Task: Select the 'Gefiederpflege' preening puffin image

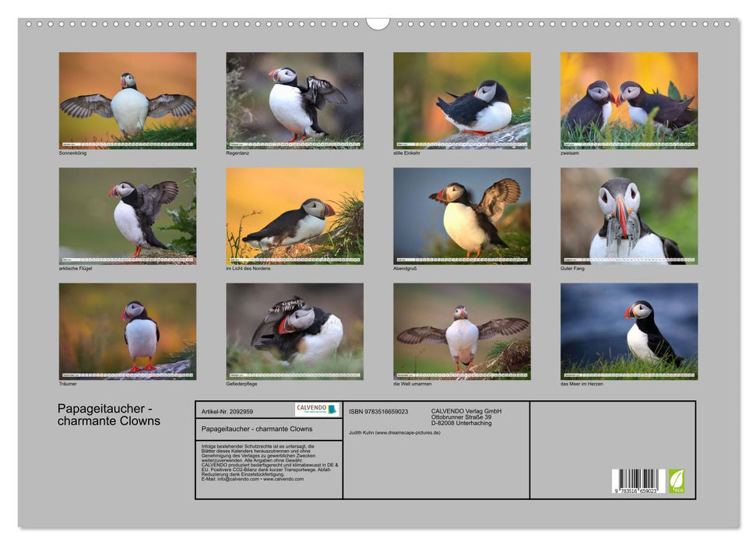Action: click(x=293, y=331)
